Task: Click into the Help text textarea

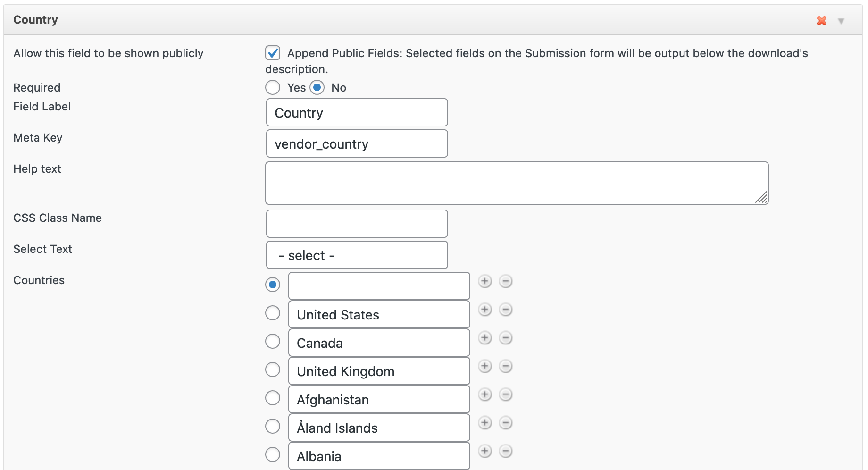Action: coord(517,183)
